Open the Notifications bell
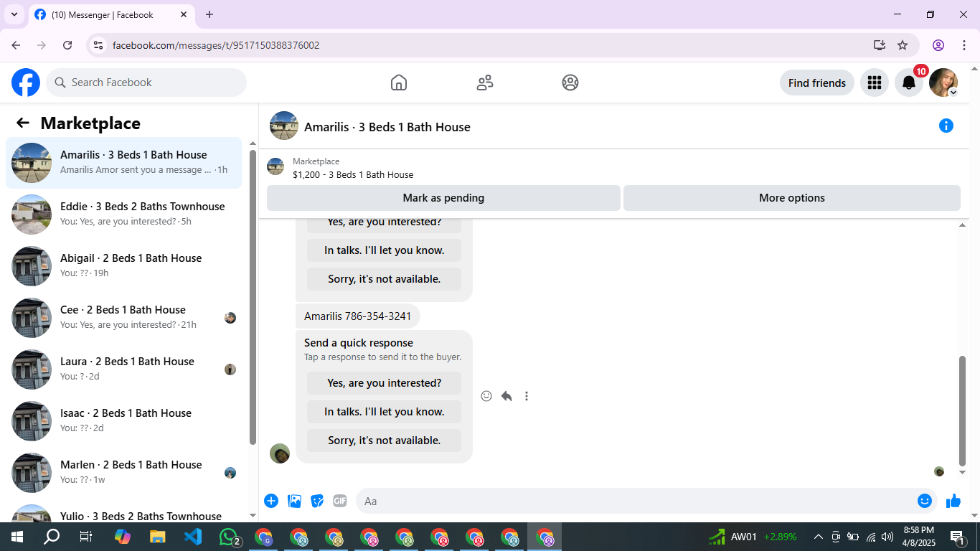Viewport: 980px width, 551px height. point(909,83)
